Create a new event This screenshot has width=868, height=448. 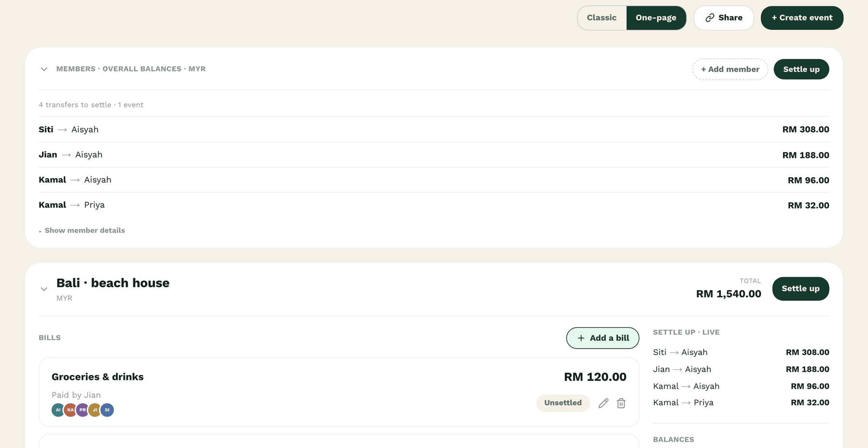tap(802, 18)
